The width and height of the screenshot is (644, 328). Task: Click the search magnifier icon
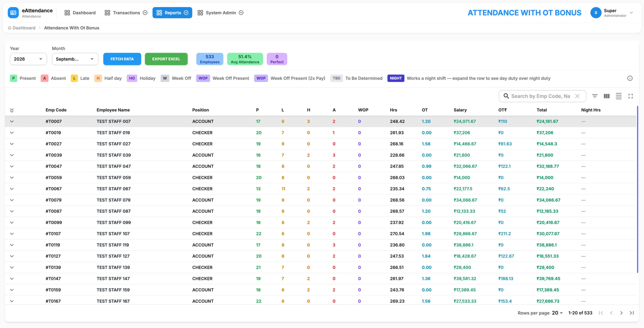tap(506, 96)
